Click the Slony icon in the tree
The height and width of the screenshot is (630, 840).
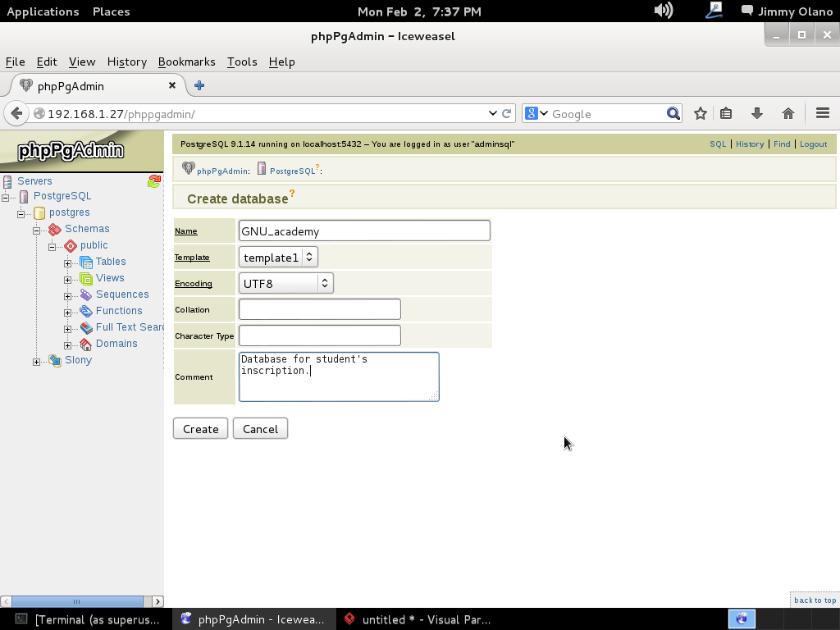(x=55, y=360)
